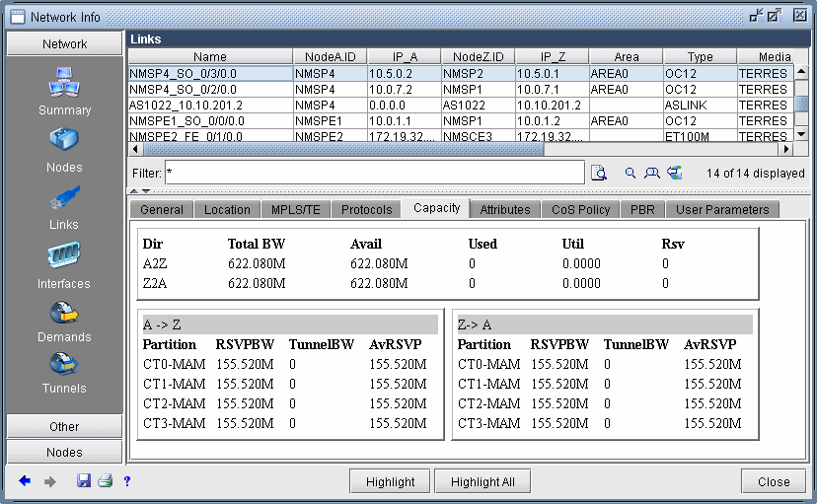Click into the Filter text field
The width and height of the screenshot is (817, 504).
(373, 173)
